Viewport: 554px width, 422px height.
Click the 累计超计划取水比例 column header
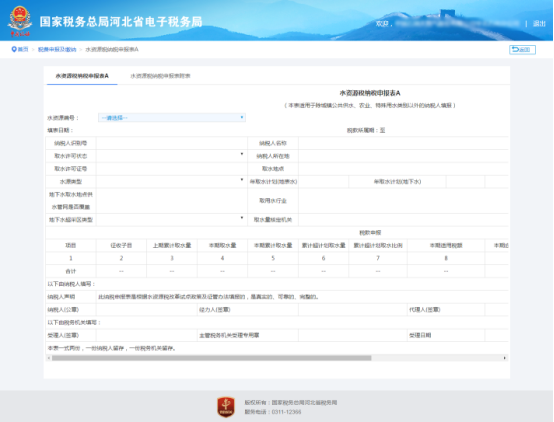(378, 245)
